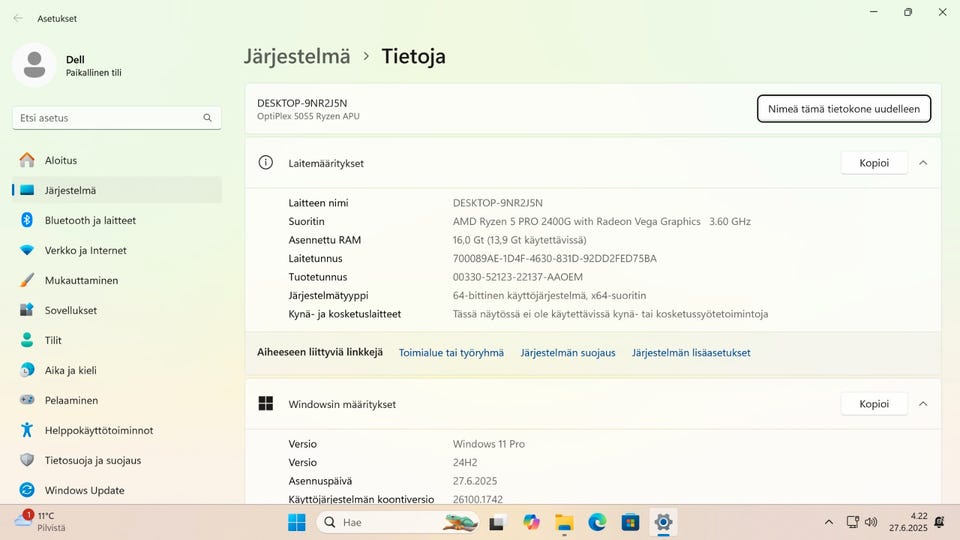This screenshot has width=960, height=540.
Task: Open Järjestelmän lisäasetukset link
Action: point(691,353)
